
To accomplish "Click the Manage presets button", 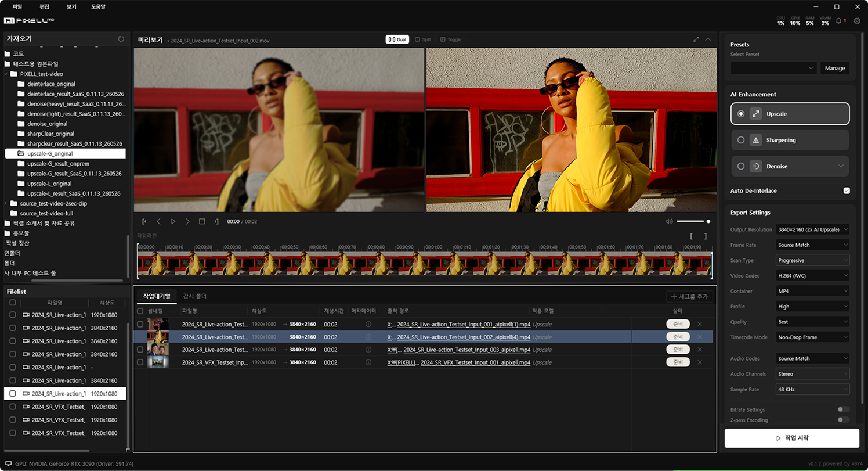I will (835, 68).
